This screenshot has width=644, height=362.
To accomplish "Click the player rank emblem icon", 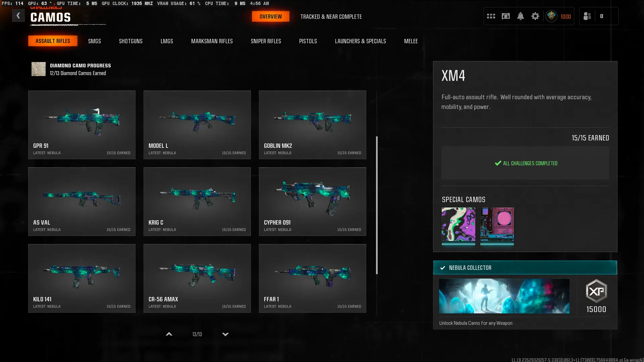I will point(551,16).
